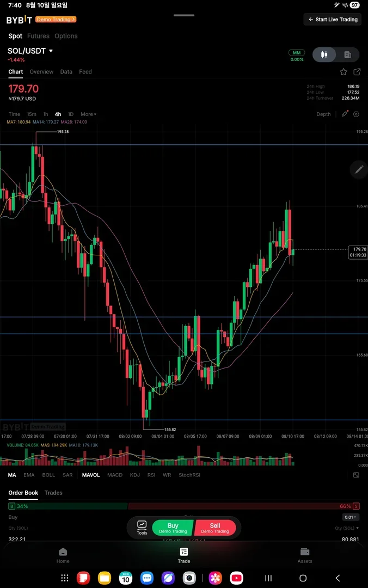Show the Depth chart
The width and height of the screenshot is (368, 588).
click(323, 114)
